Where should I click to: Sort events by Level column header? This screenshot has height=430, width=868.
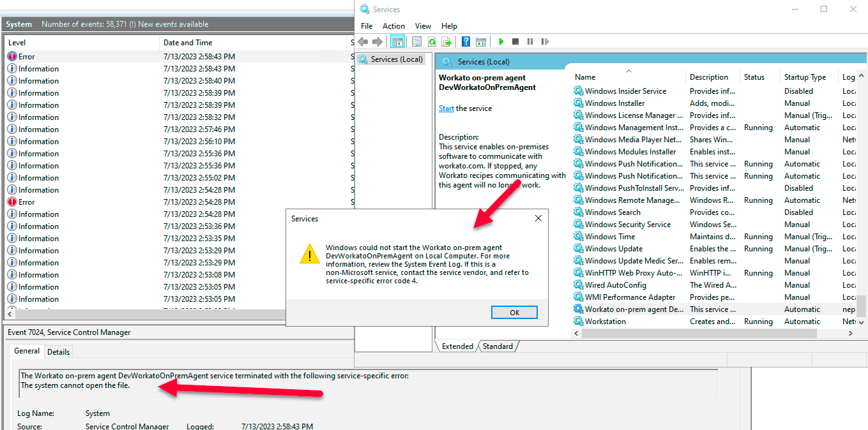click(17, 43)
